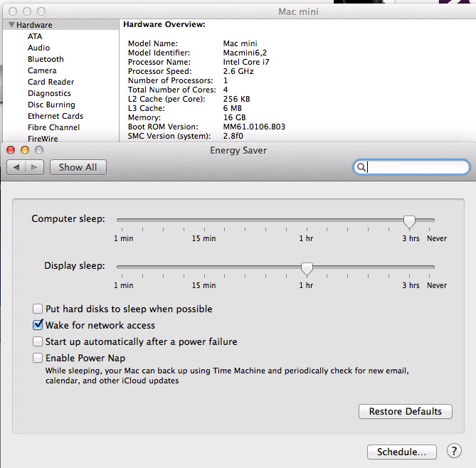Uncheck Wake for network access
The height and width of the screenshot is (468, 476).
click(x=38, y=325)
